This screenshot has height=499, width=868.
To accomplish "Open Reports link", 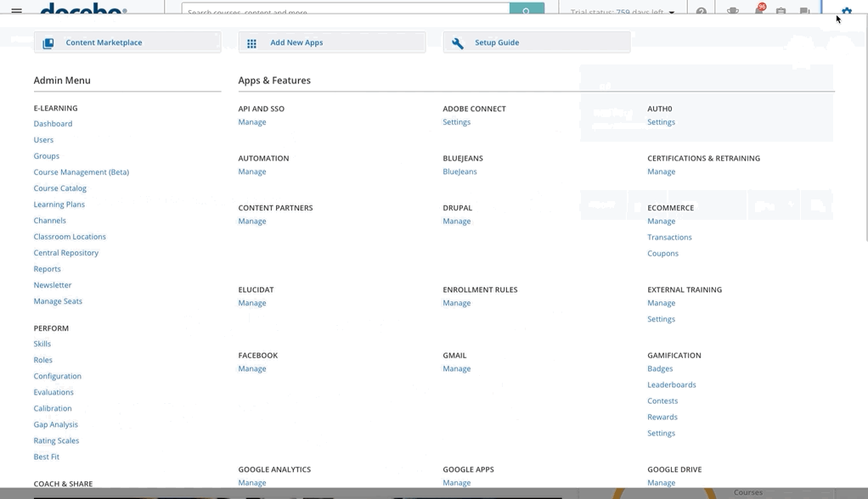I will [x=47, y=269].
